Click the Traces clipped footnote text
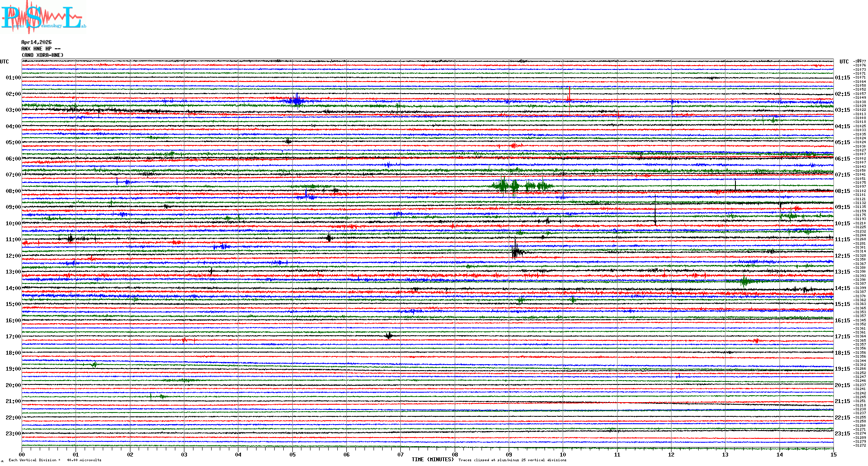 (512, 460)
